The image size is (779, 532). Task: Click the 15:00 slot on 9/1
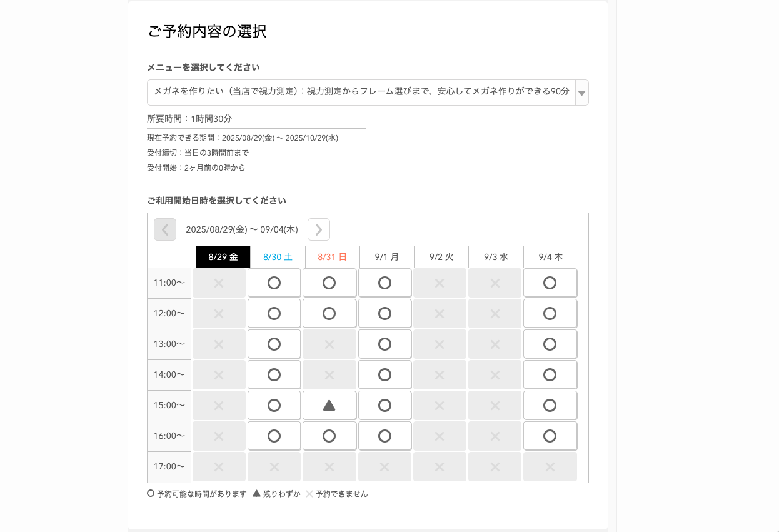384,405
